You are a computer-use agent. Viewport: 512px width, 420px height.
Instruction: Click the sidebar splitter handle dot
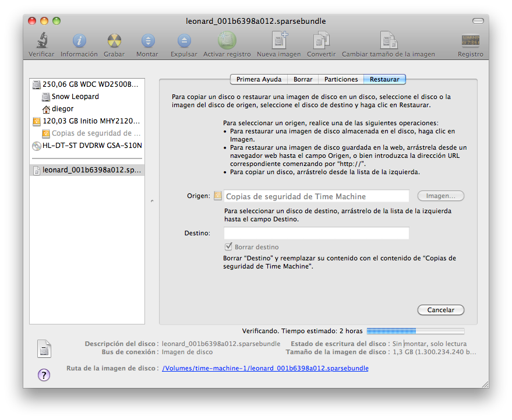pos(152,201)
